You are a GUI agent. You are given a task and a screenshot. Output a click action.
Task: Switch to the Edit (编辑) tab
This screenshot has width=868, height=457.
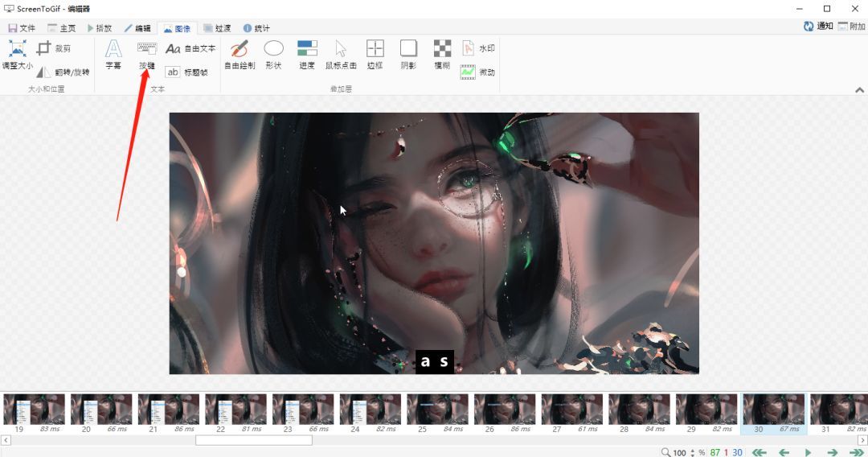(137, 28)
